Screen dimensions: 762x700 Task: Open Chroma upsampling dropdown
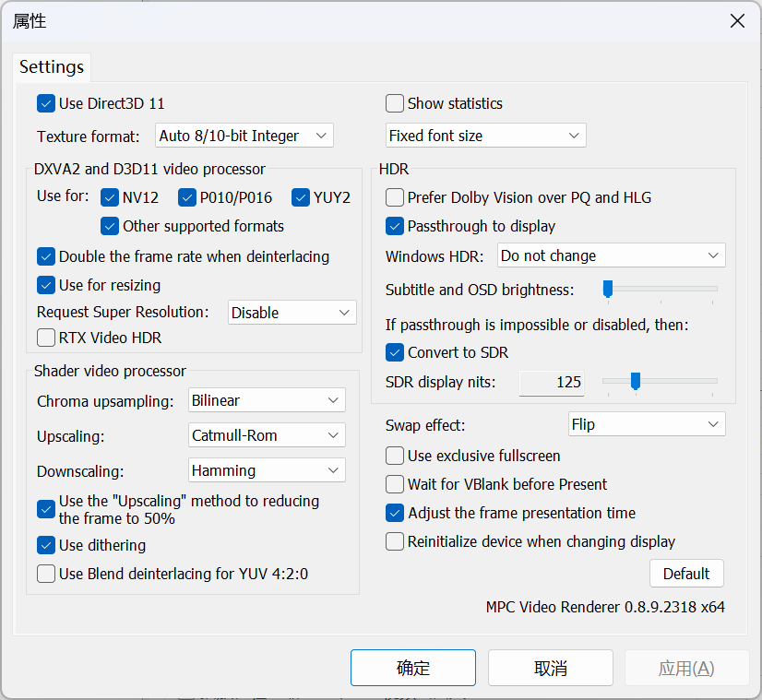(x=267, y=400)
